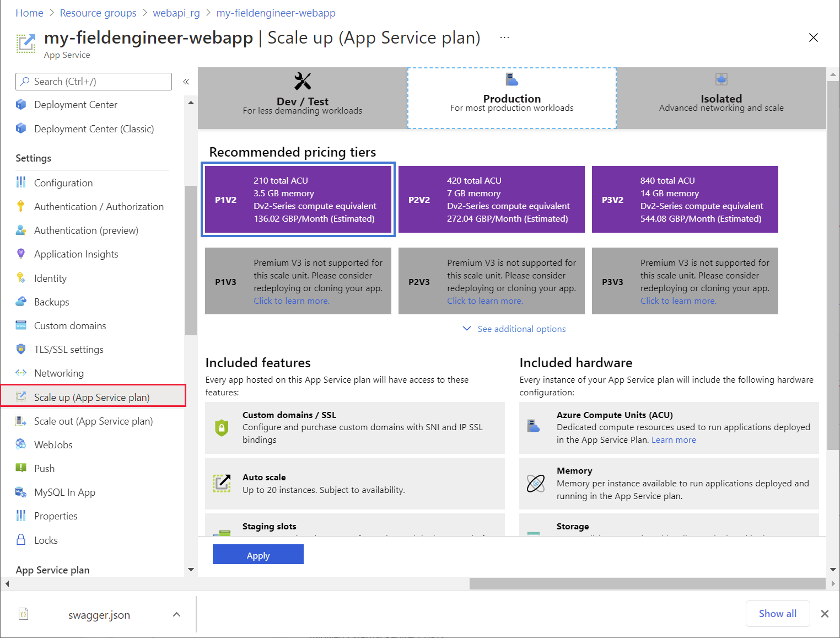The height and width of the screenshot is (638, 840).
Task: Click the Configuration sliders icon
Action: pyautogui.click(x=21, y=183)
